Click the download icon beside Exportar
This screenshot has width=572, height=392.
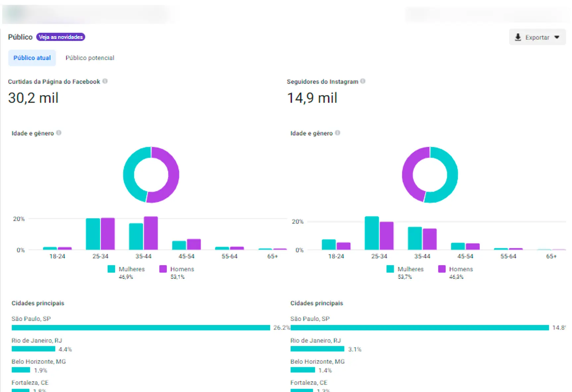[x=518, y=37]
